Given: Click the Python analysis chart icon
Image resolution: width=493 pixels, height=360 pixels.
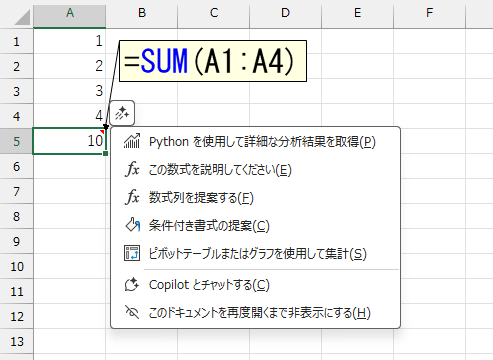Looking at the screenshot, I should 132,141.
